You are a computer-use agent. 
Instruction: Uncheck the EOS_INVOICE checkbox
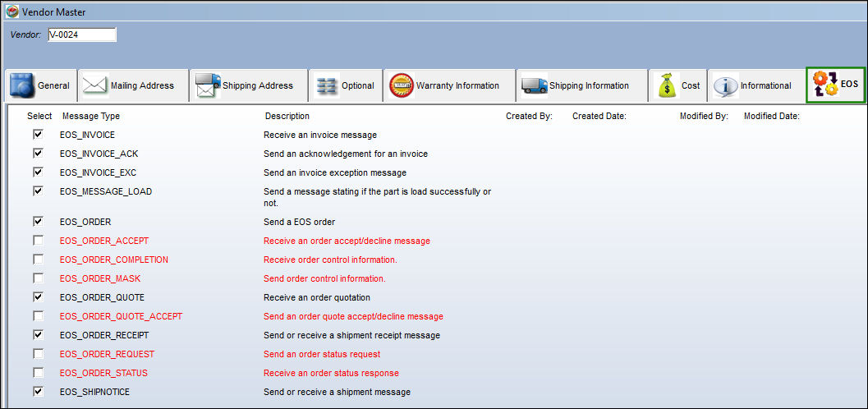click(39, 135)
